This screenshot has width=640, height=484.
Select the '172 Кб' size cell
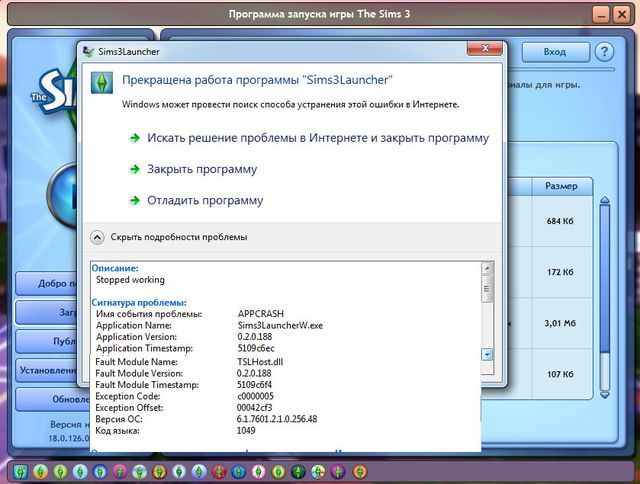coord(560,272)
